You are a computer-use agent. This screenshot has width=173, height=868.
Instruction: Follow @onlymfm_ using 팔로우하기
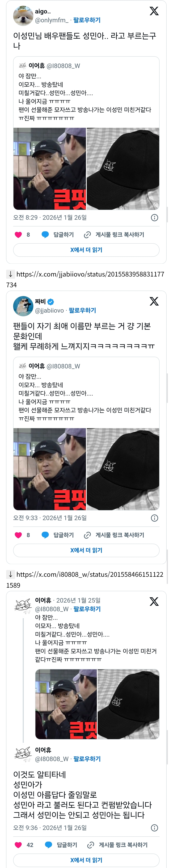click(x=87, y=20)
